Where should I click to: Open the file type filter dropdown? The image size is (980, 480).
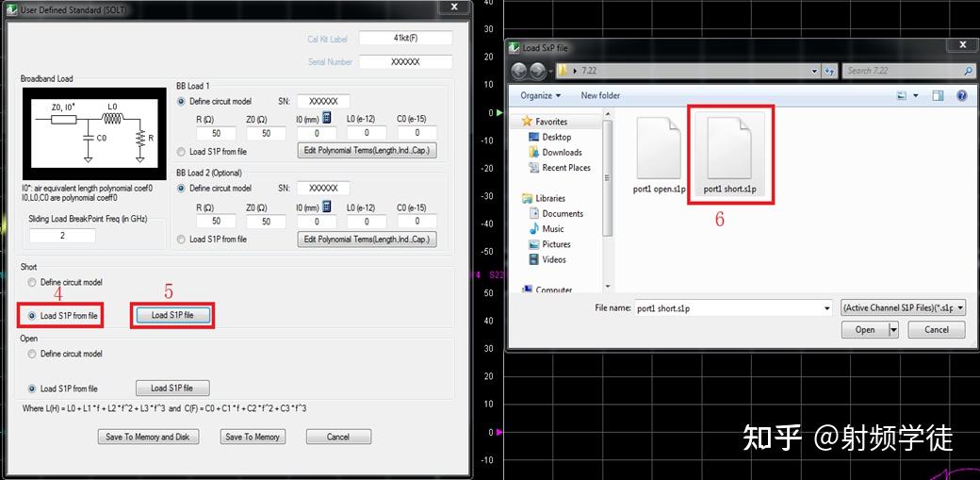(959, 308)
